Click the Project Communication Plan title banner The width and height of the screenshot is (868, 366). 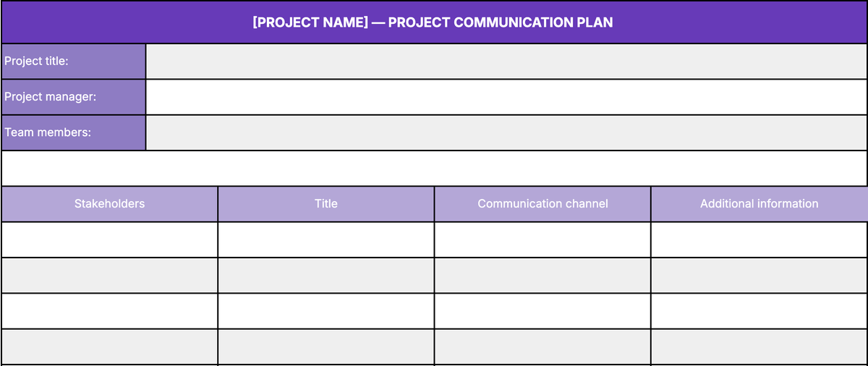(x=434, y=22)
